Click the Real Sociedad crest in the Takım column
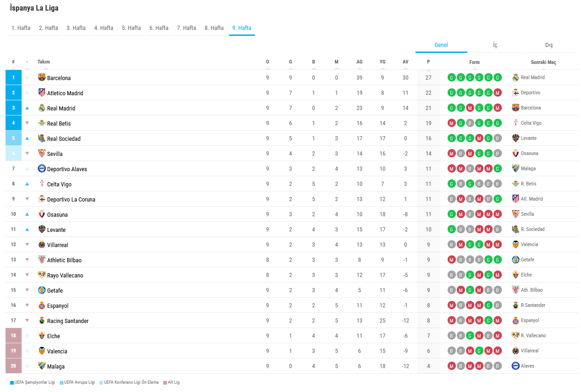This screenshot has height=392, width=581. click(x=42, y=138)
